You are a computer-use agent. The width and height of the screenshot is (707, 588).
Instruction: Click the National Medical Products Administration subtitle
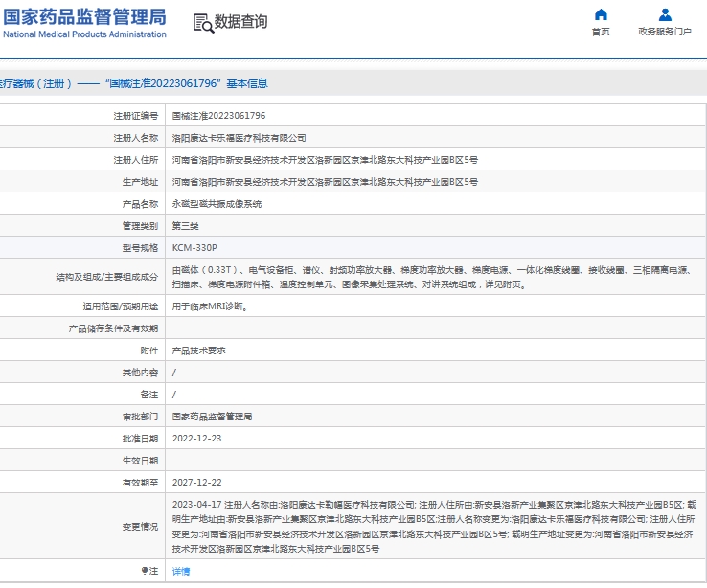(84, 34)
